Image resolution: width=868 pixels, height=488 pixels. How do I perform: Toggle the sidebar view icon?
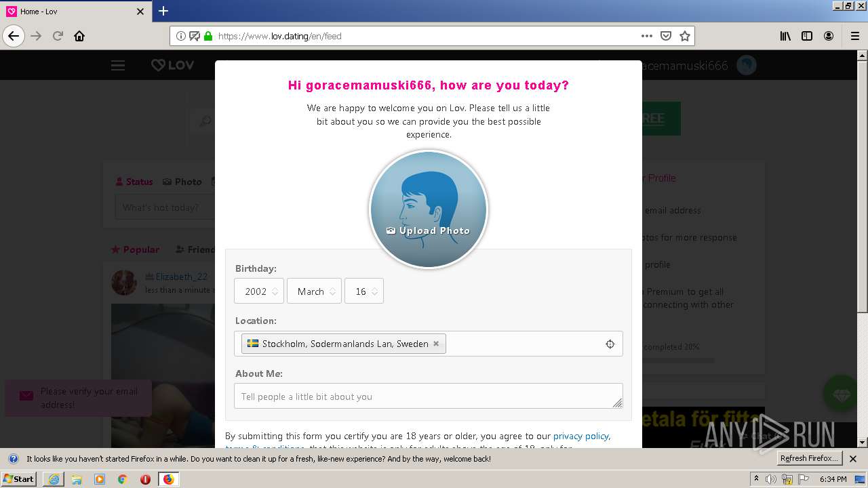tap(807, 36)
